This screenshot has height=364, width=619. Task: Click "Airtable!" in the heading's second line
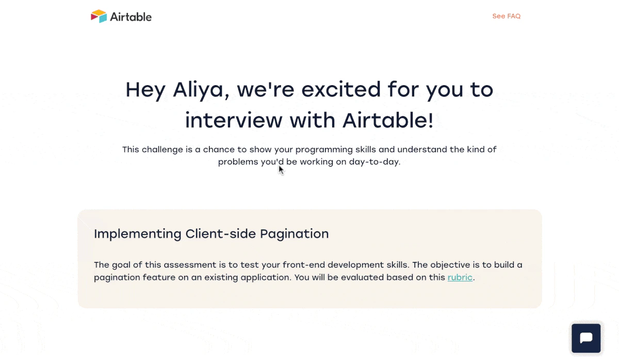(388, 121)
